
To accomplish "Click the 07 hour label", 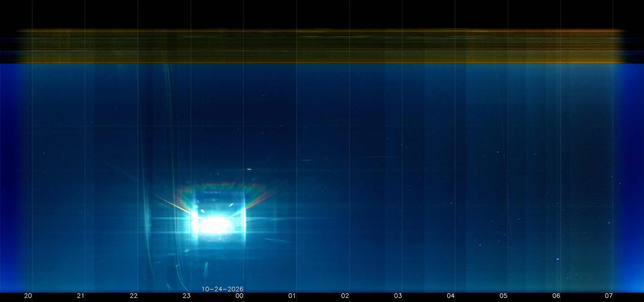I will click(x=609, y=296).
